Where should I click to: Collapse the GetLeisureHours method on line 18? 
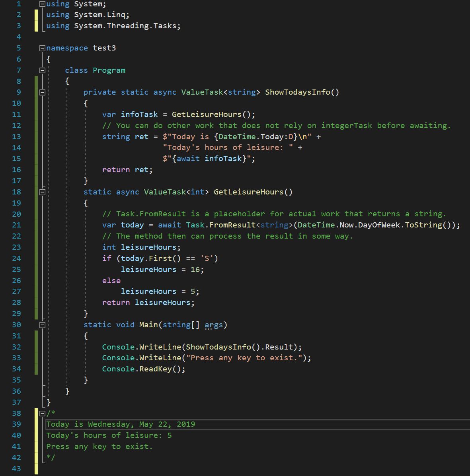(43, 192)
